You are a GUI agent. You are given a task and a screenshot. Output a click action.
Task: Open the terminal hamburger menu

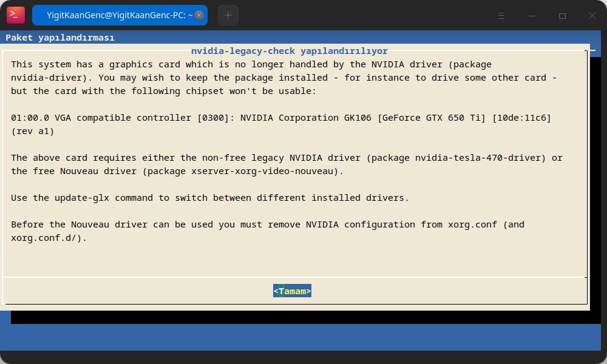point(501,16)
